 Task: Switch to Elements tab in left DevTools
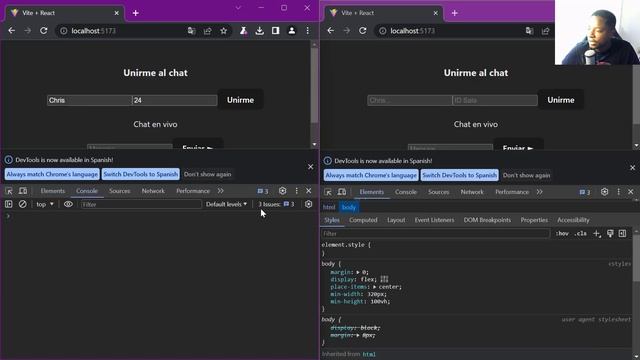53,191
